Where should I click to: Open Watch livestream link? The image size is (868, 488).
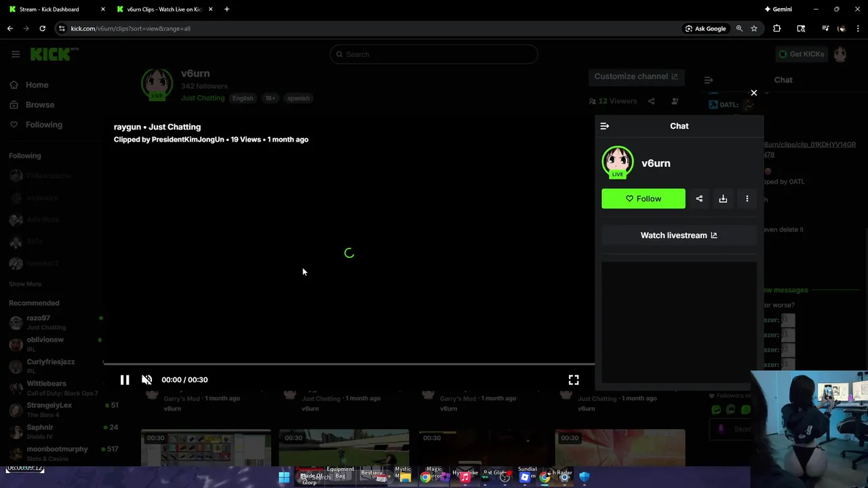[679, 235]
